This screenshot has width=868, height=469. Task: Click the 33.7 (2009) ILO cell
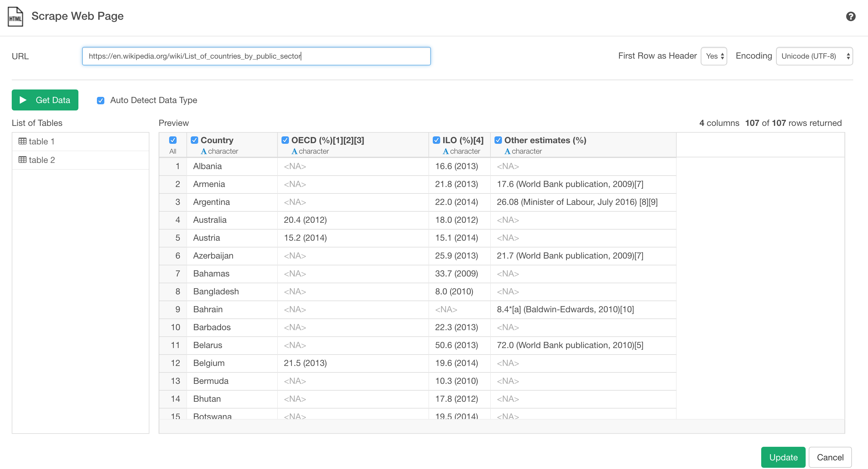click(459, 274)
